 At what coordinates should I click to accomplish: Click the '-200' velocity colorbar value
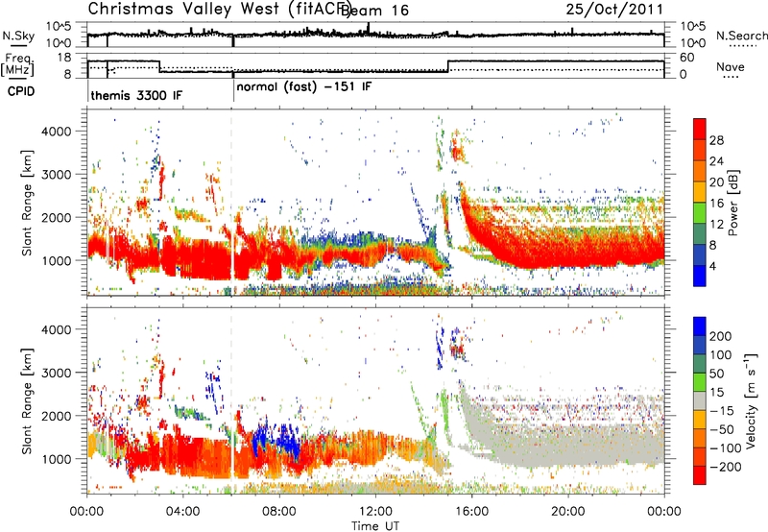(x=726, y=467)
